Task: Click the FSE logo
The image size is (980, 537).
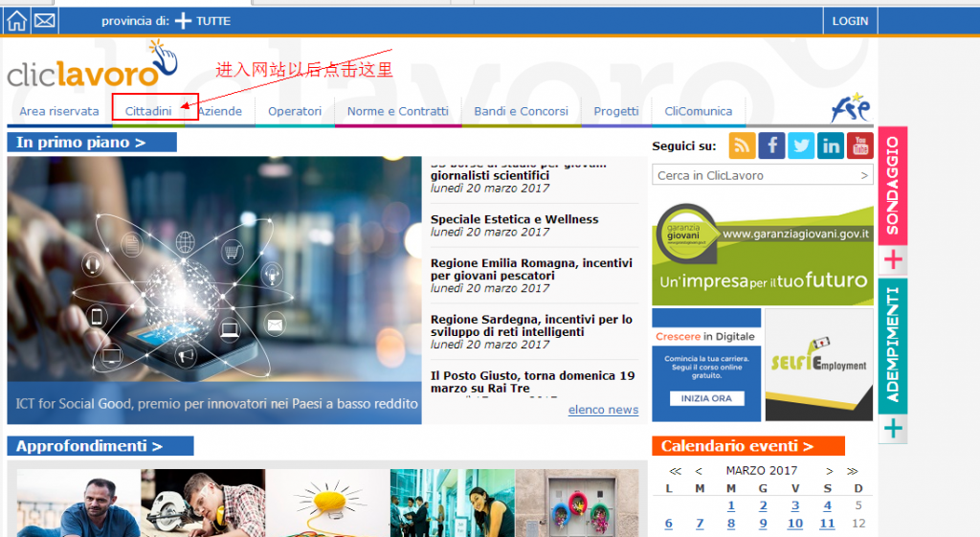Action: [x=851, y=107]
